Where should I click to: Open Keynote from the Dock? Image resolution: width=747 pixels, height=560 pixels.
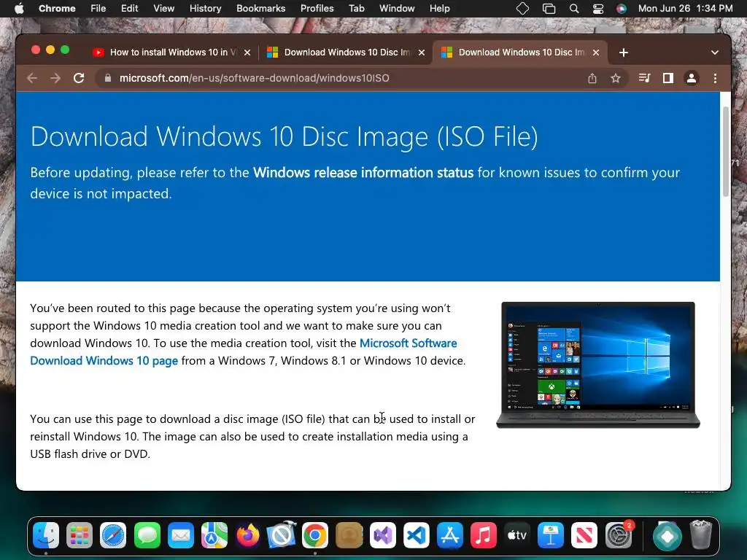(551, 535)
